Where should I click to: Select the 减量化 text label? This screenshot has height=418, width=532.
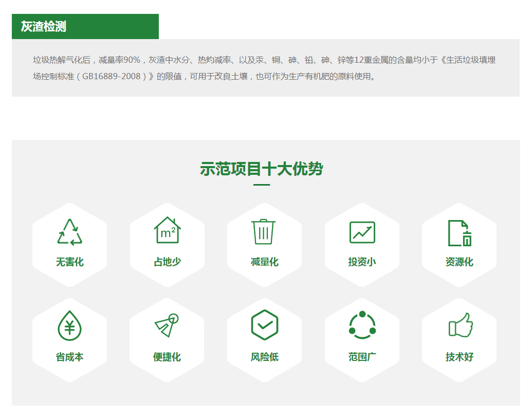click(x=264, y=262)
